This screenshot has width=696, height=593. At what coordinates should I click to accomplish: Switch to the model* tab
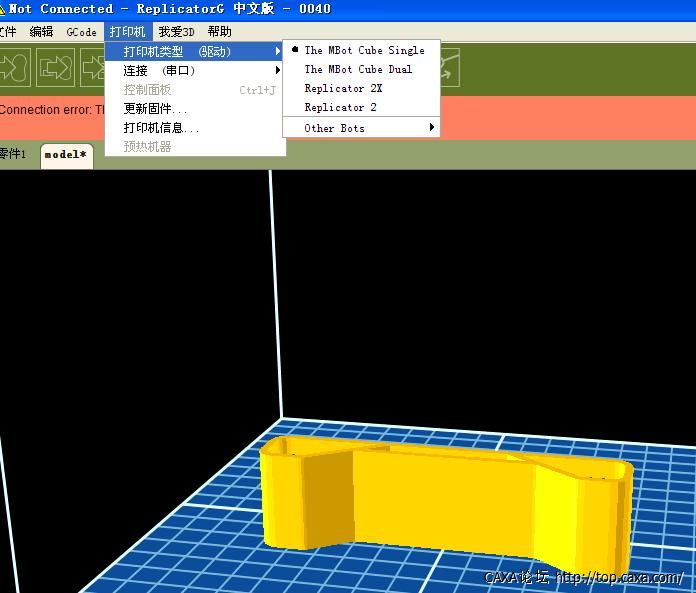[66, 155]
